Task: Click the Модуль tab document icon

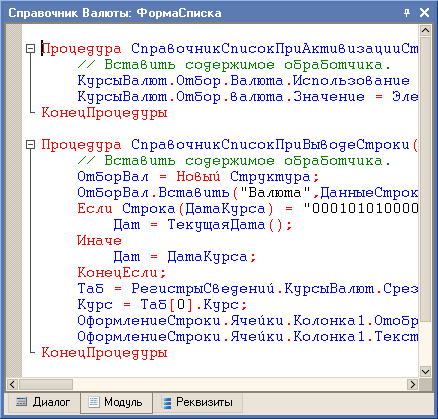Action: click(x=94, y=402)
